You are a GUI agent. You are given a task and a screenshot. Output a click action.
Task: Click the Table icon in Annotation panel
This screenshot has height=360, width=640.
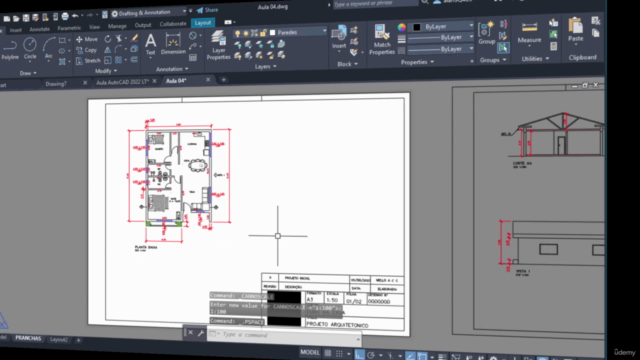click(193, 58)
